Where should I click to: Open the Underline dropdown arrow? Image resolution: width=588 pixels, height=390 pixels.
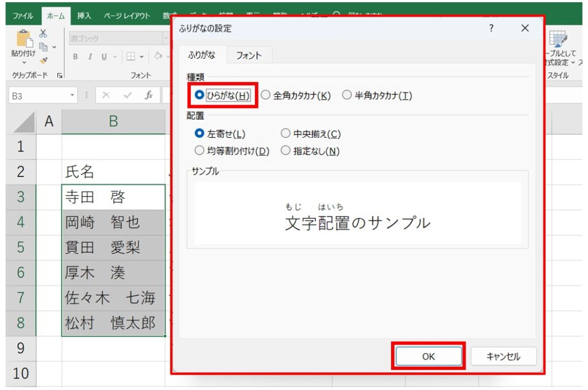point(114,56)
